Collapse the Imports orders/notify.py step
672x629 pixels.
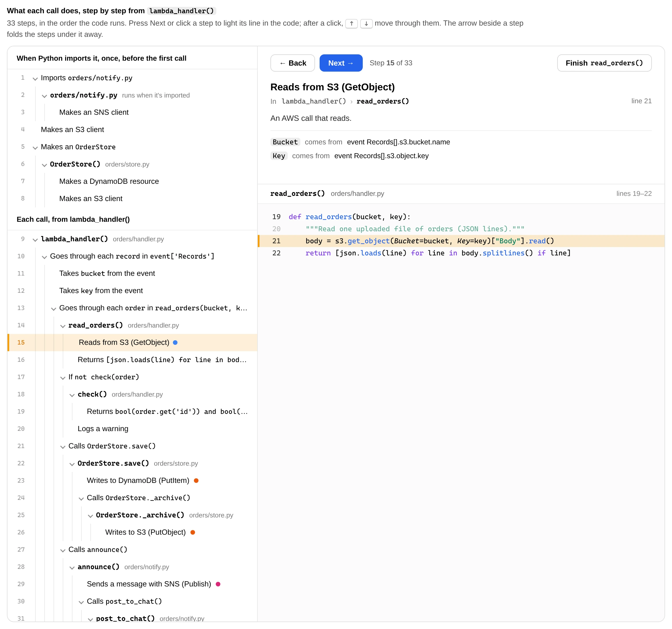click(x=35, y=79)
